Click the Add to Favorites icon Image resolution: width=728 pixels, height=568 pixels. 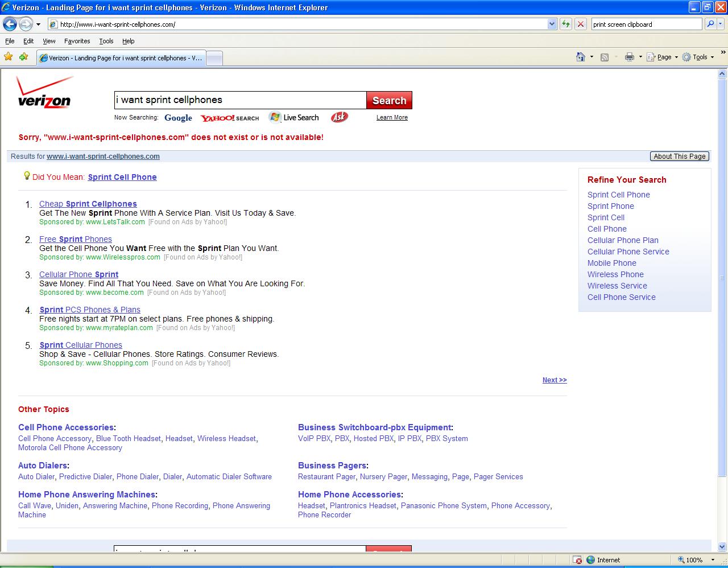coord(23,57)
